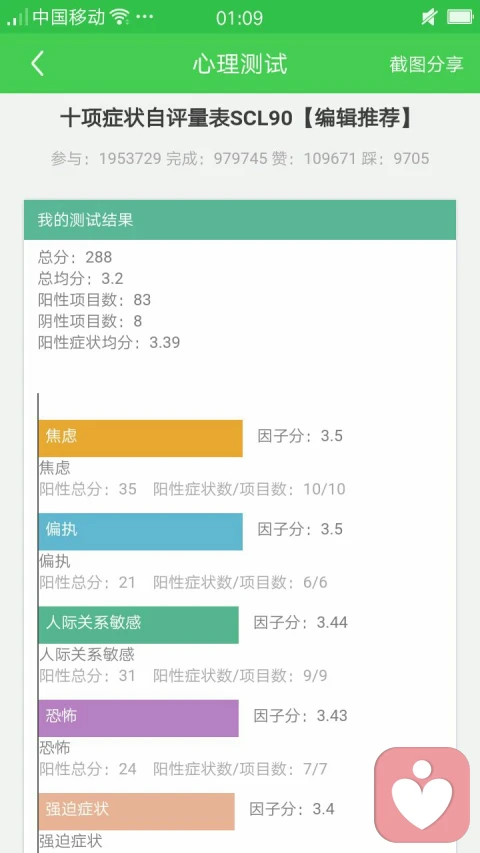Select the green 人际关系敏感 bar
Image resolution: width=480 pixels, height=853 pixels.
pyautogui.click(x=139, y=625)
